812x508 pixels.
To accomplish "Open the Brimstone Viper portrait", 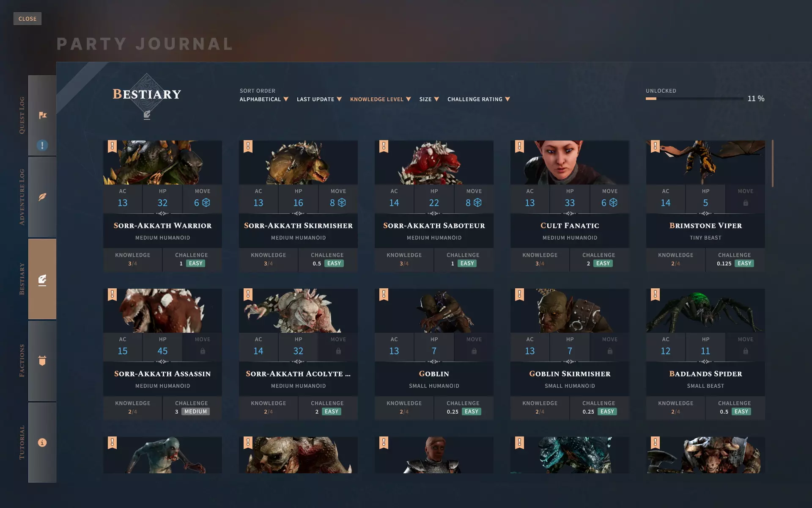I will 705,163.
